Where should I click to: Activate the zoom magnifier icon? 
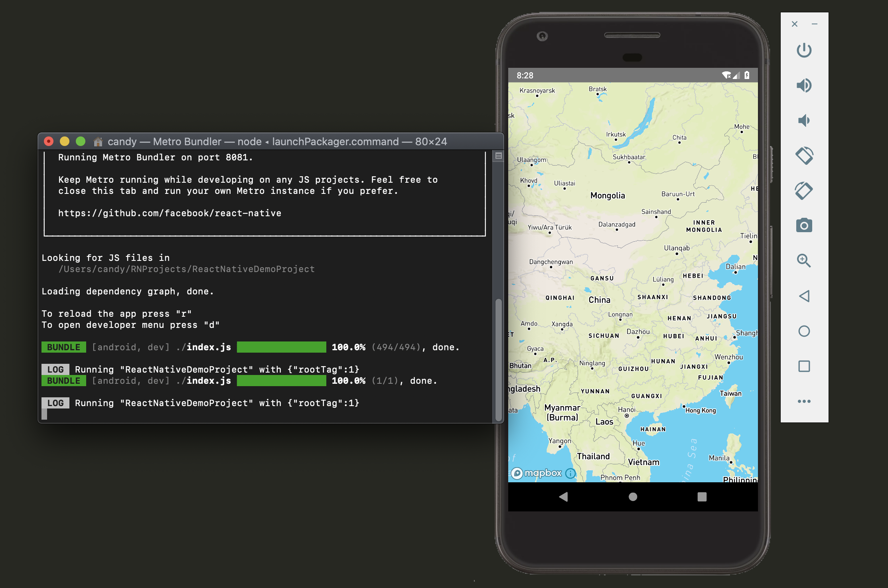pos(804,261)
